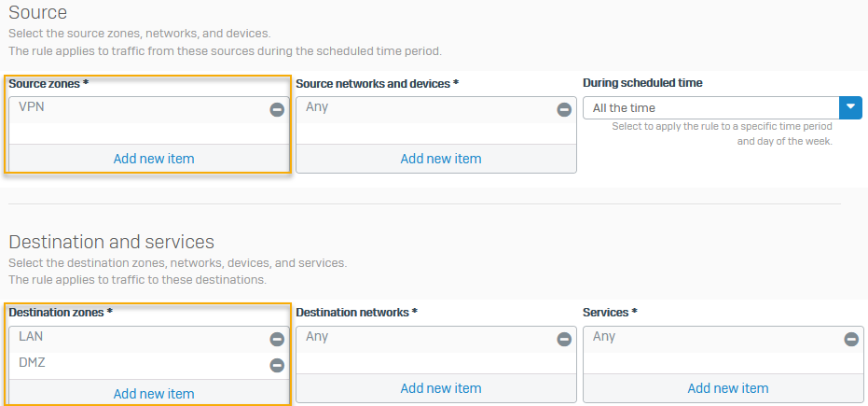Add new item to Destination networks
This screenshot has height=406, width=868.
tap(441, 388)
